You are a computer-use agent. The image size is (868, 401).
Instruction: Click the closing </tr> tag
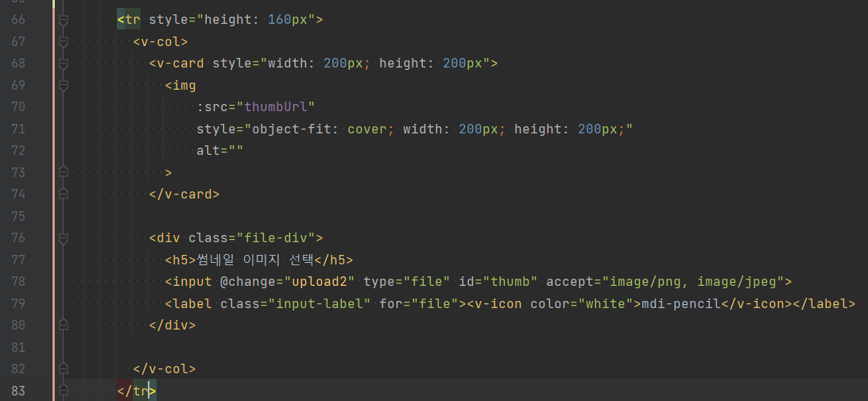pyautogui.click(x=137, y=391)
